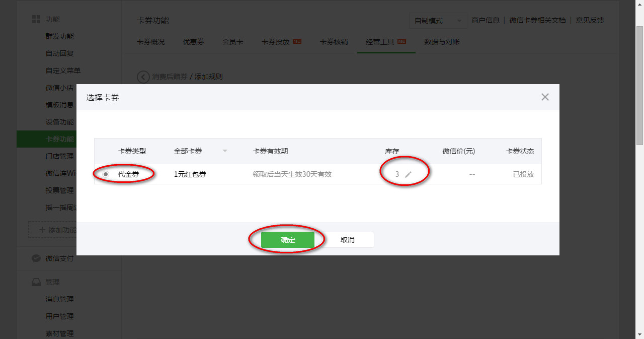Click 卡券有效期 column header
The height and width of the screenshot is (339, 644).
(270, 151)
